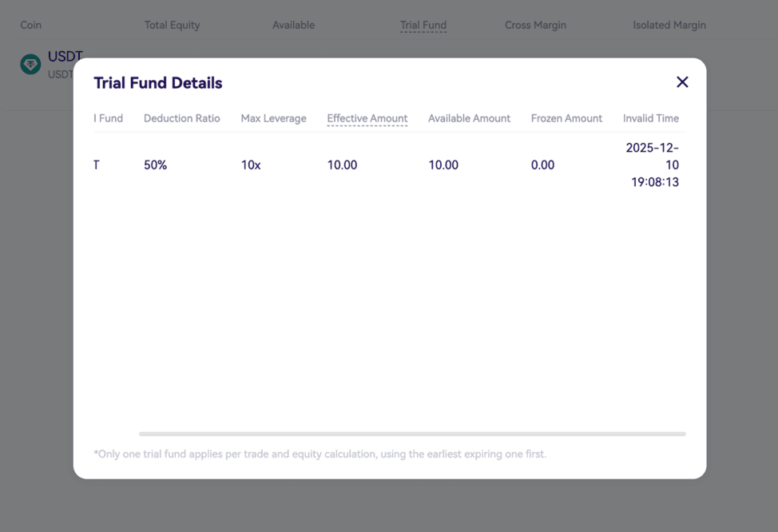Select the Max Leverage column header

pos(273,118)
